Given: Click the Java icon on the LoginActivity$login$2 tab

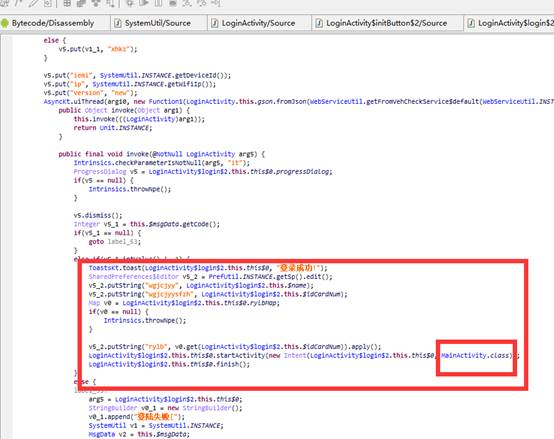Looking at the screenshot, I should click(471, 23).
